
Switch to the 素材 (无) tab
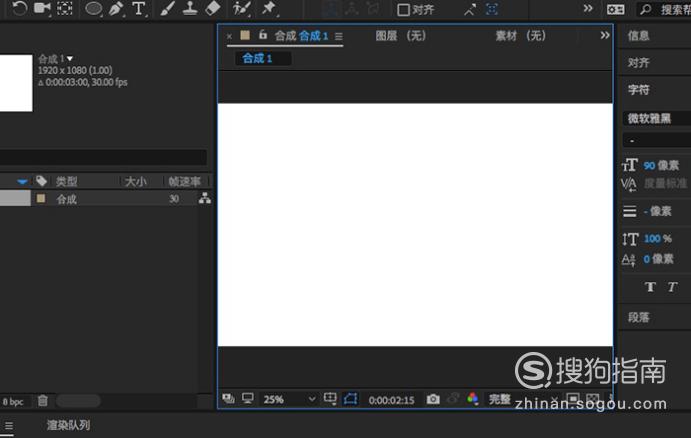click(520, 36)
